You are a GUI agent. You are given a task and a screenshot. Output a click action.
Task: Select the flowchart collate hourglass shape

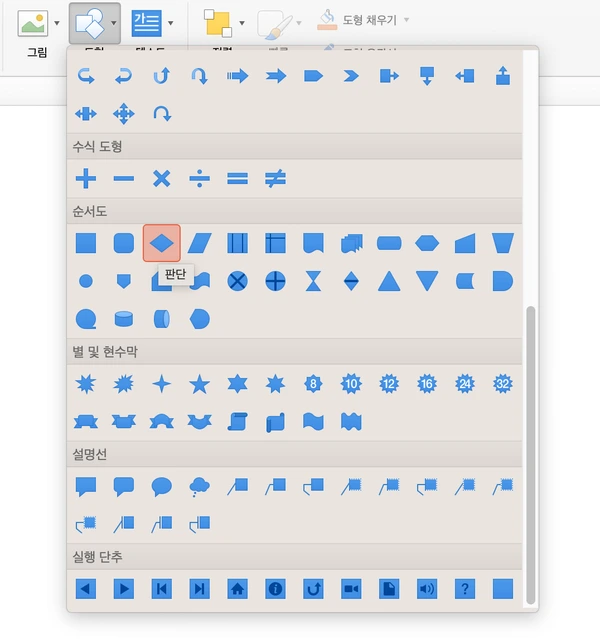(313, 281)
